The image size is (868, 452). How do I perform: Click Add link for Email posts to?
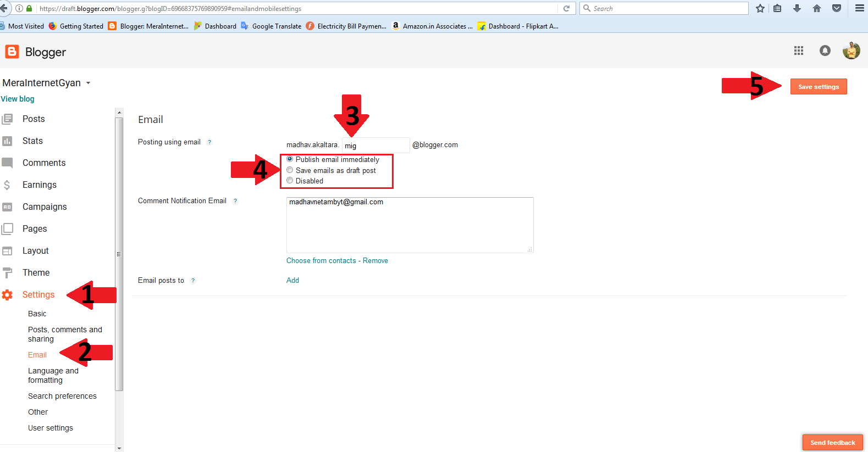[292, 280]
